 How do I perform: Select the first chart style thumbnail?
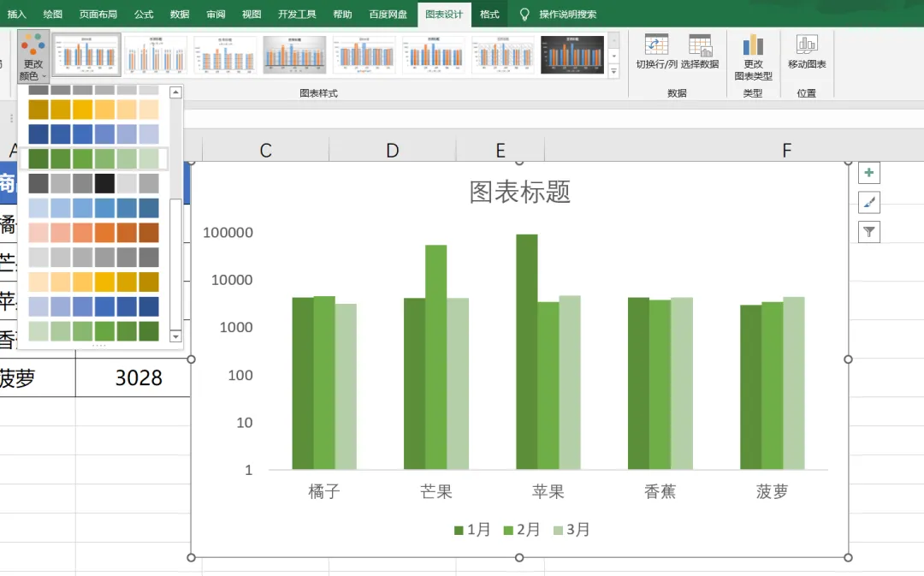click(x=86, y=54)
